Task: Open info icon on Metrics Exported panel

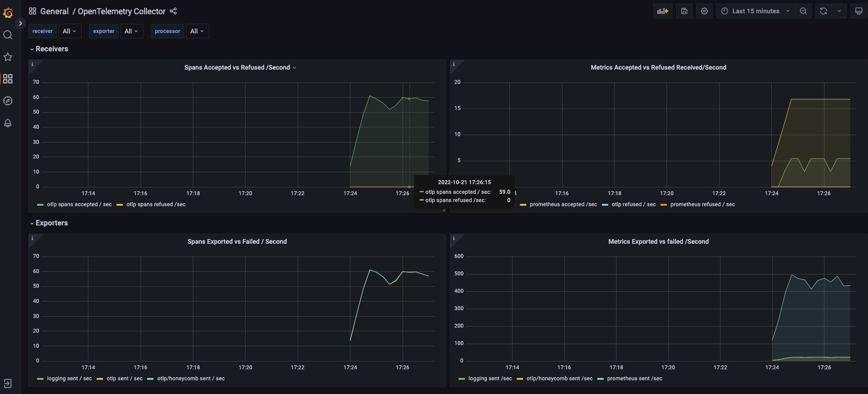Action: click(454, 238)
